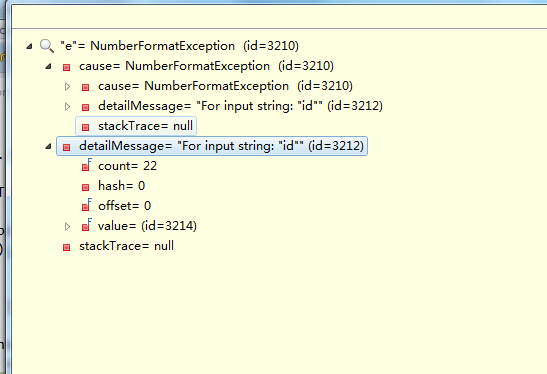Collapse the expanded first-level cause node
The image size is (547, 374).
click(48, 66)
